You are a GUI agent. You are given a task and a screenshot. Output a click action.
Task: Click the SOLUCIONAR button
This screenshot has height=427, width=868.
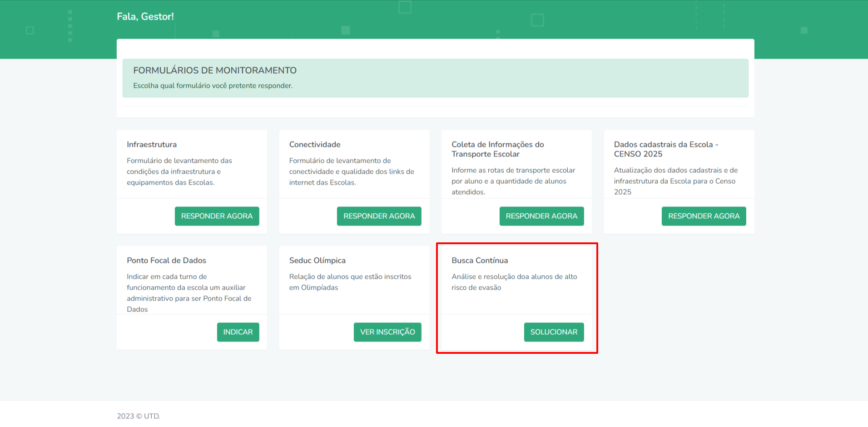[554, 332]
